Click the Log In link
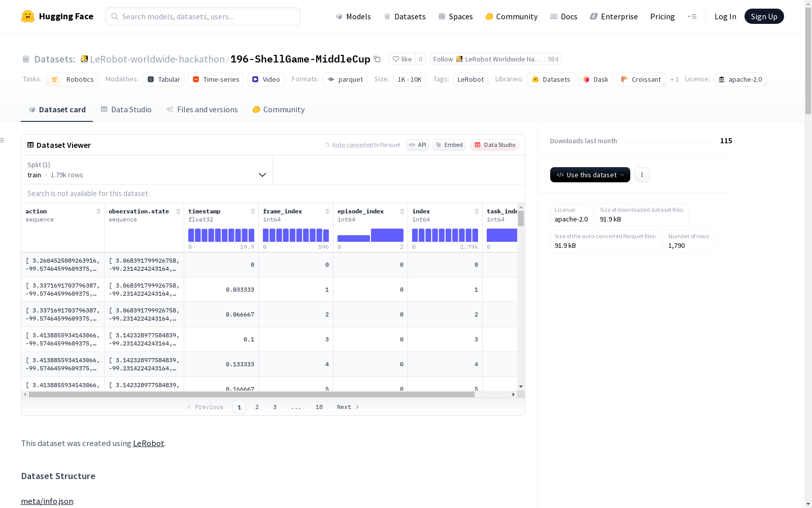The height and width of the screenshot is (508, 812). [x=725, y=16]
